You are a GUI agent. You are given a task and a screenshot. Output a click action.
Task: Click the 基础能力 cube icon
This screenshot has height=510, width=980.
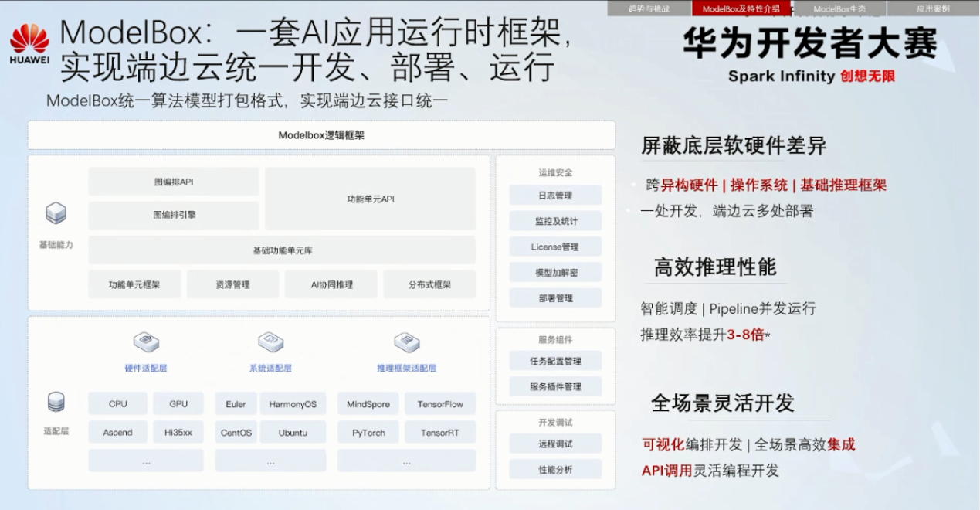pyautogui.click(x=56, y=213)
